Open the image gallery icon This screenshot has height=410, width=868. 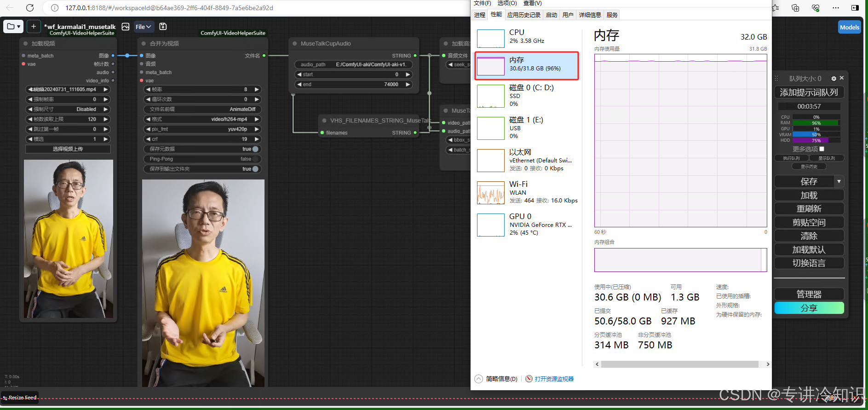click(x=126, y=27)
